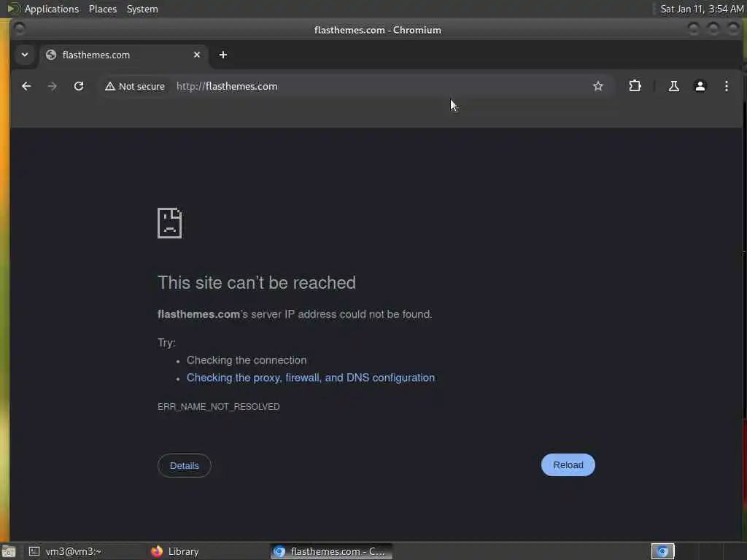The height and width of the screenshot is (560, 747).
Task: Select flasthemes.com Chromium taskbar entry
Action: 332,551
